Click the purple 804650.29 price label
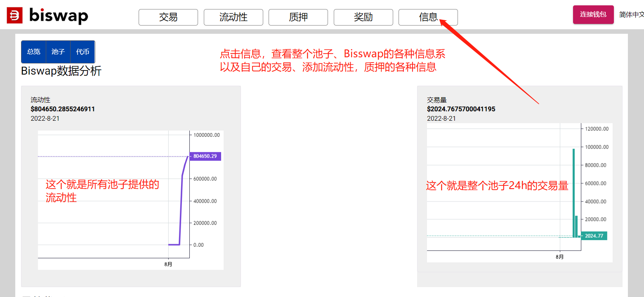 pos(205,156)
